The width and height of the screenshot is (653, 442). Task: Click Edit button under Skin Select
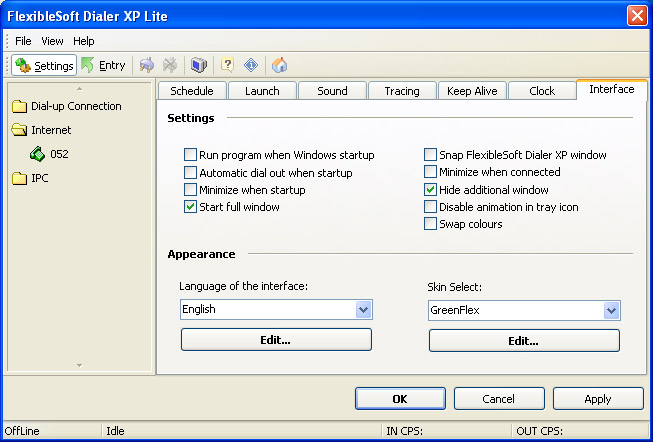click(x=524, y=341)
